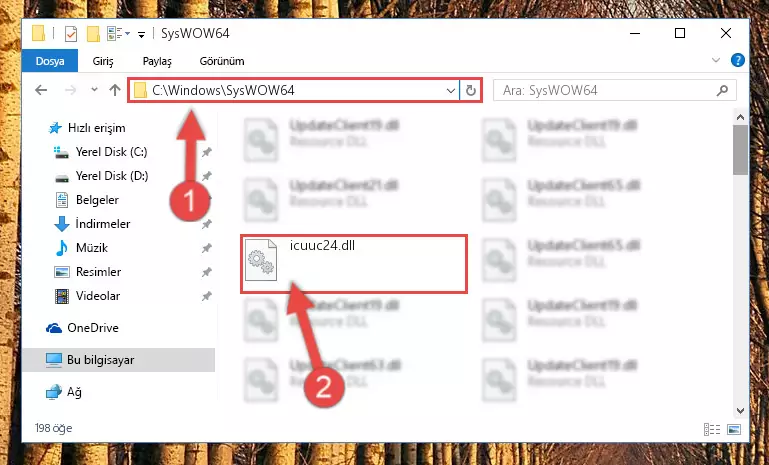769x465 pixels.
Task: Click the New folder icon in title bar
Action: pos(93,34)
